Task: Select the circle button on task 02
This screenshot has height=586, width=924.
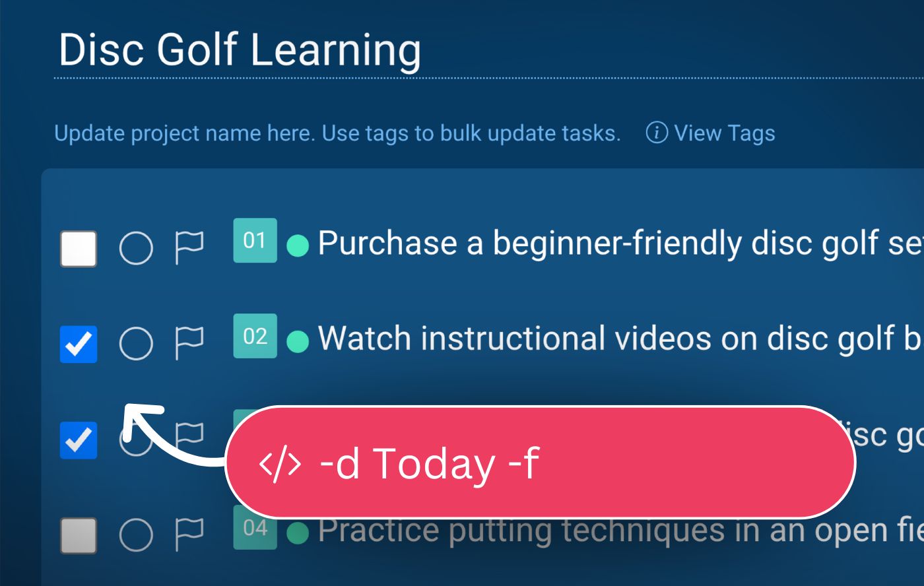Action: (x=136, y=344)
